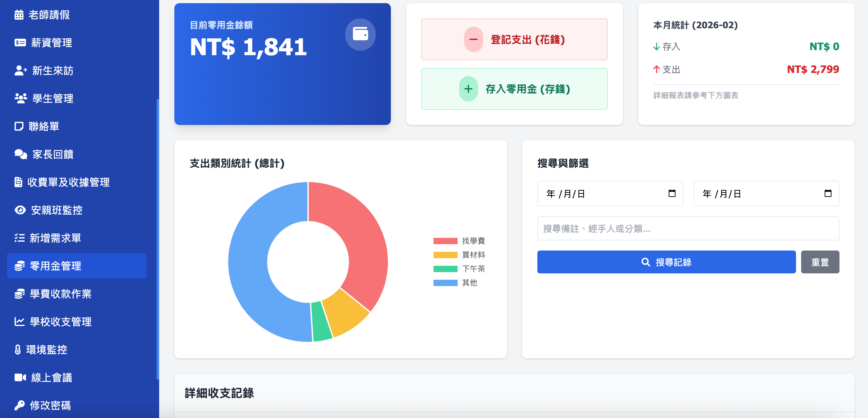Click the key icon beside 修改密碼

point(20,405)
